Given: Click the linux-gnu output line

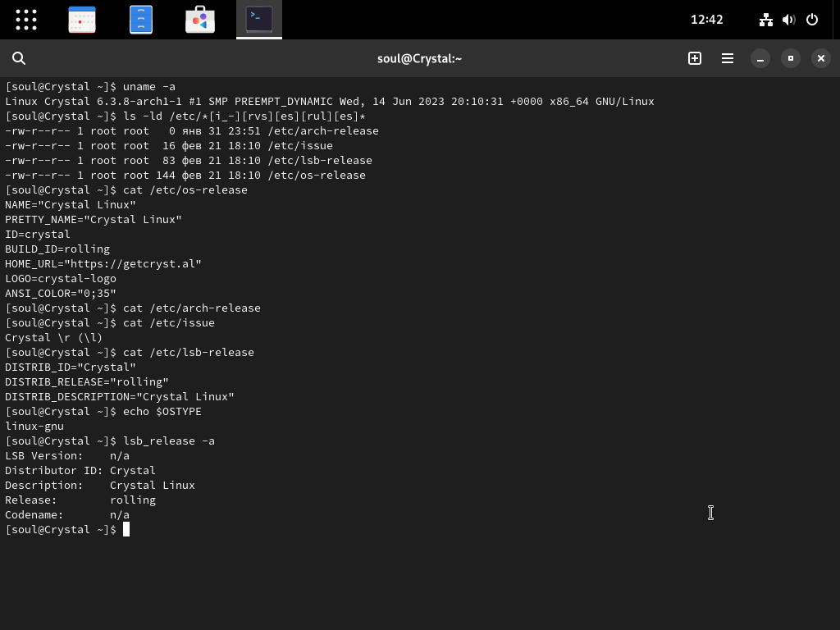Looking at the screenshot, I should (x=34, y=427).
